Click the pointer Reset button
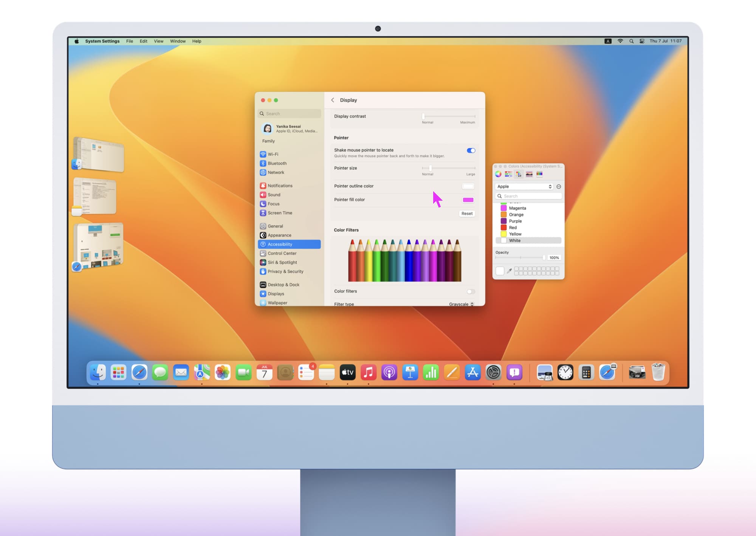The height and width of the screenshot is (536, 756). (x=467, y=214)
